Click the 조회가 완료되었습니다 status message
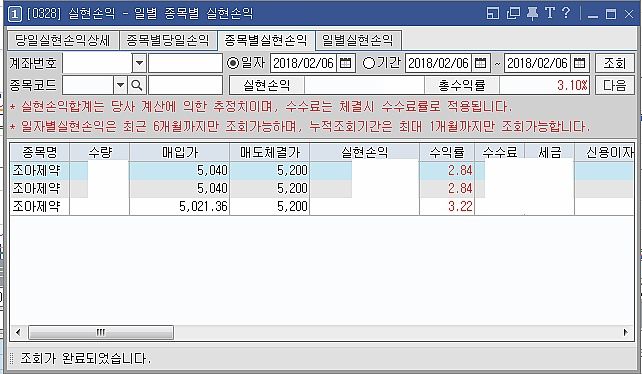 (x=85, y=358)
